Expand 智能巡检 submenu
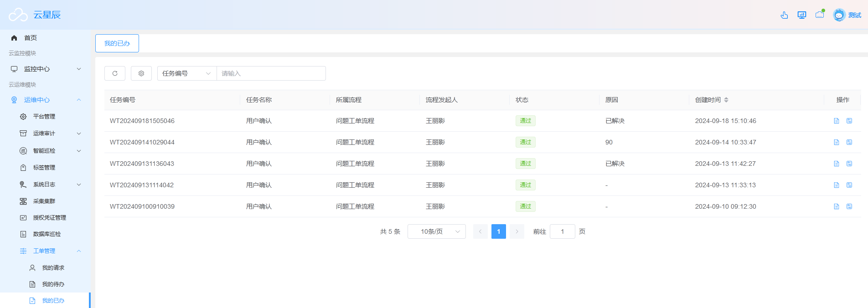868x308 pixels. tap(46, 151)
